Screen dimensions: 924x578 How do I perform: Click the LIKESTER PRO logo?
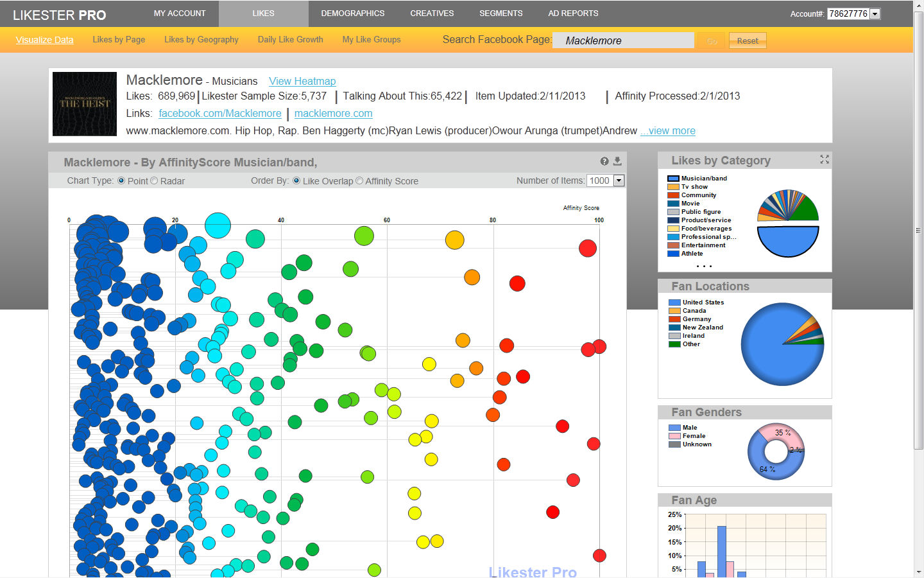click(x=60, y=15)
